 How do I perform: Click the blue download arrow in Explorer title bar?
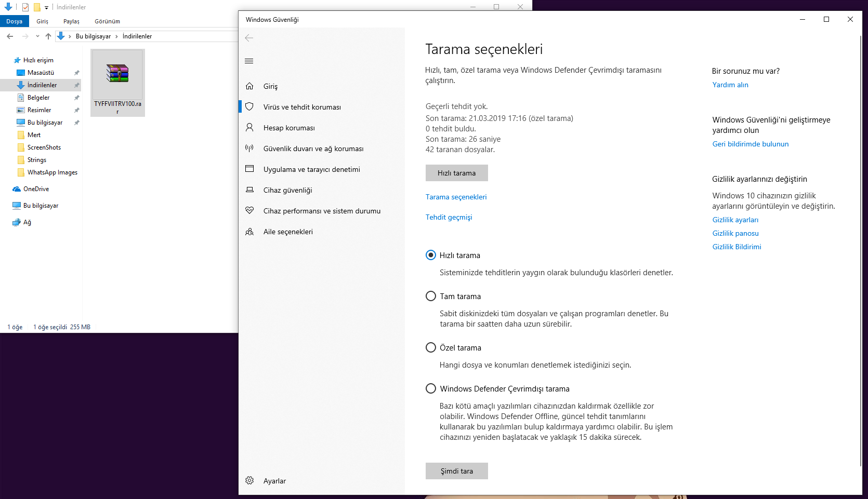click(8, 7)
